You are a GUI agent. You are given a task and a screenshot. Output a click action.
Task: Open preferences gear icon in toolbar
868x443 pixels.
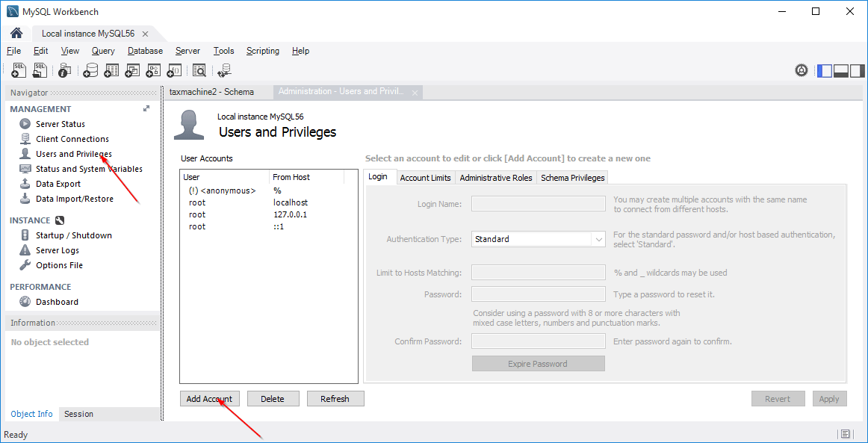click(x=802, y=70)
